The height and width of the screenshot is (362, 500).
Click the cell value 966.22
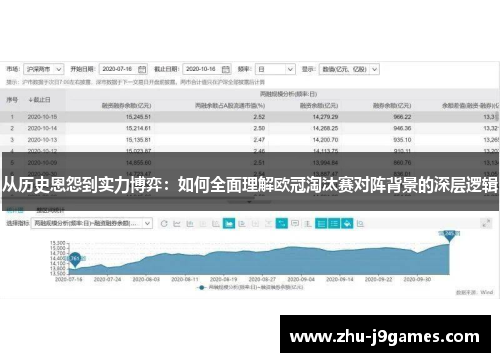point(402,117)
